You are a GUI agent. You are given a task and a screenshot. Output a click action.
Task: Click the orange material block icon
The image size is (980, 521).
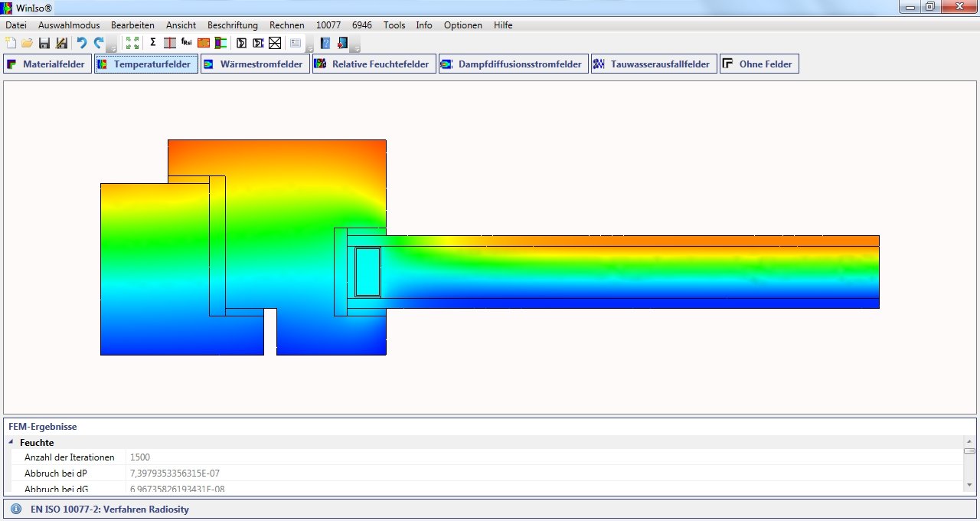[x=204, y=43]
